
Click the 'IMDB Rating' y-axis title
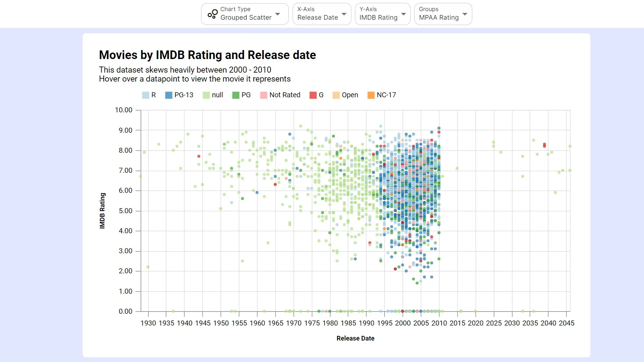coord(102,211)
